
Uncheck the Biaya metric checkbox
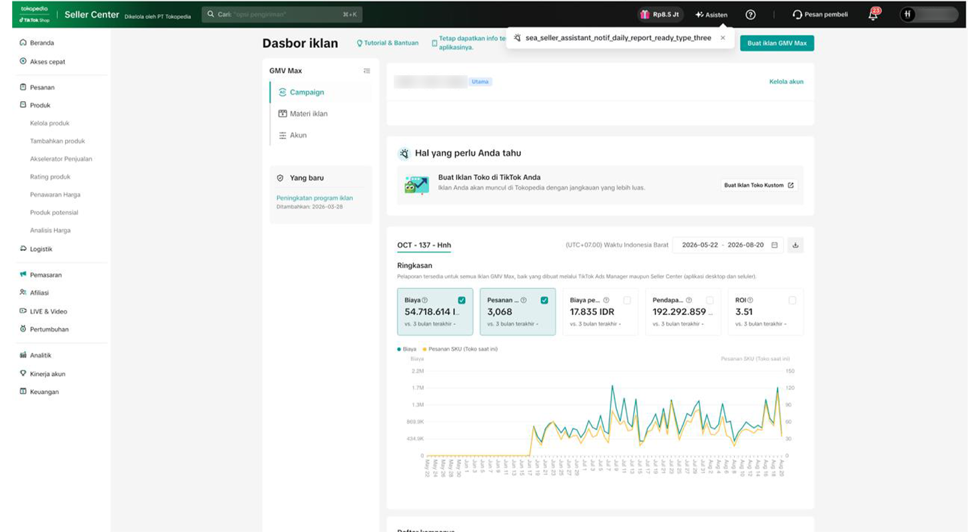462,300
